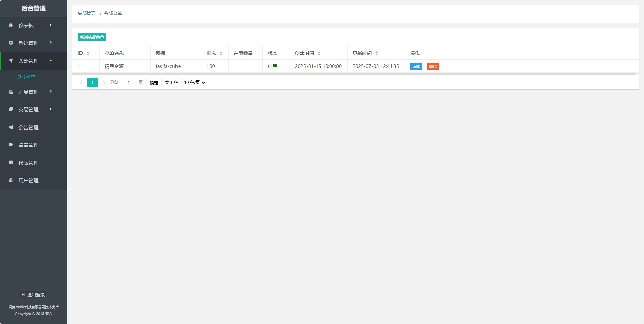
Task: Click the 新增头部菜单 button
Action: coord(92,37)
